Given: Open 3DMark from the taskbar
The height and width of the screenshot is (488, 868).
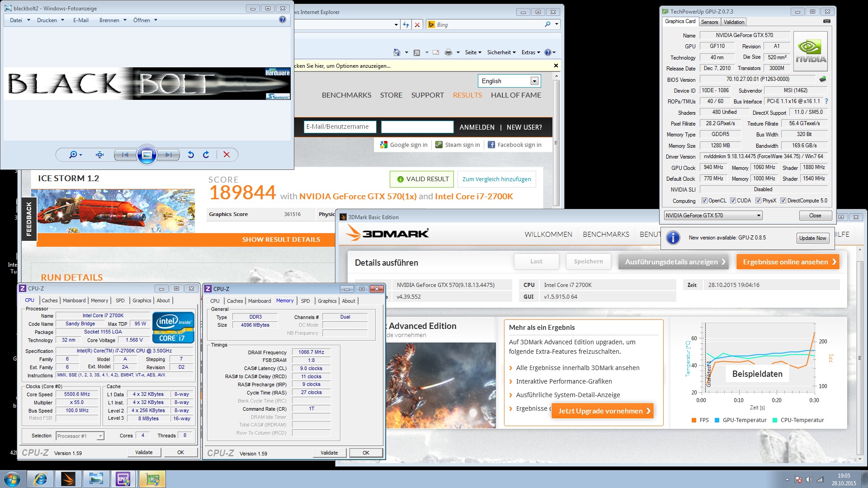Looking at the screenshot, I should pos(68,479).
